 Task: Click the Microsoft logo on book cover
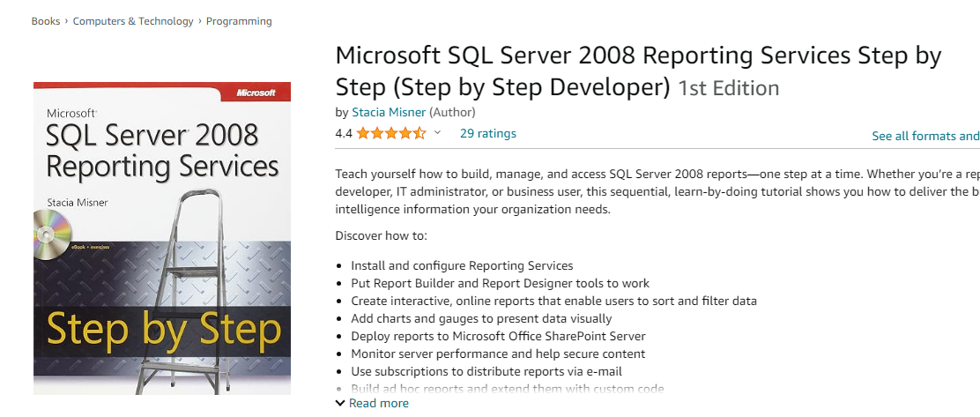(256, 93)
